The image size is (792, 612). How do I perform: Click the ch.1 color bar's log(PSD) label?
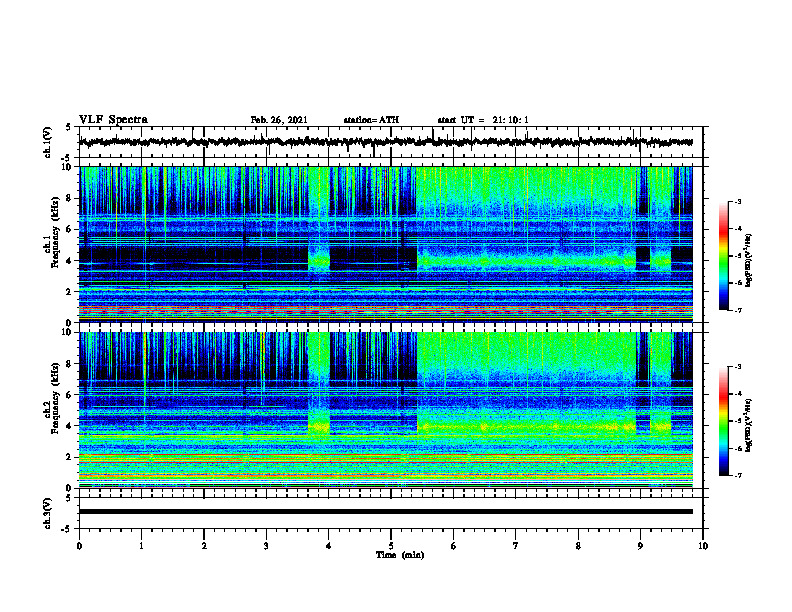[749, 260]
